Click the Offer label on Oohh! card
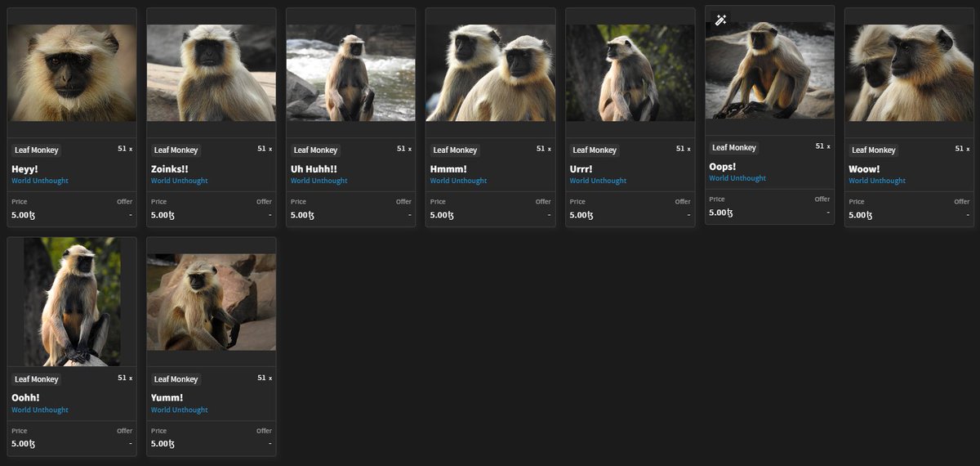This screenshot has height=466, width=980. tap(124, 430)
